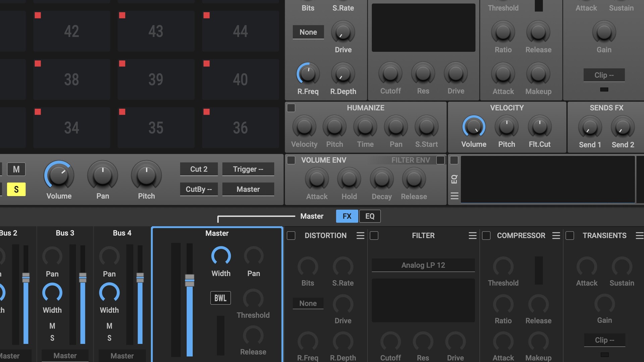Enable the Volume Env checkbox

[x=291, y=160]
